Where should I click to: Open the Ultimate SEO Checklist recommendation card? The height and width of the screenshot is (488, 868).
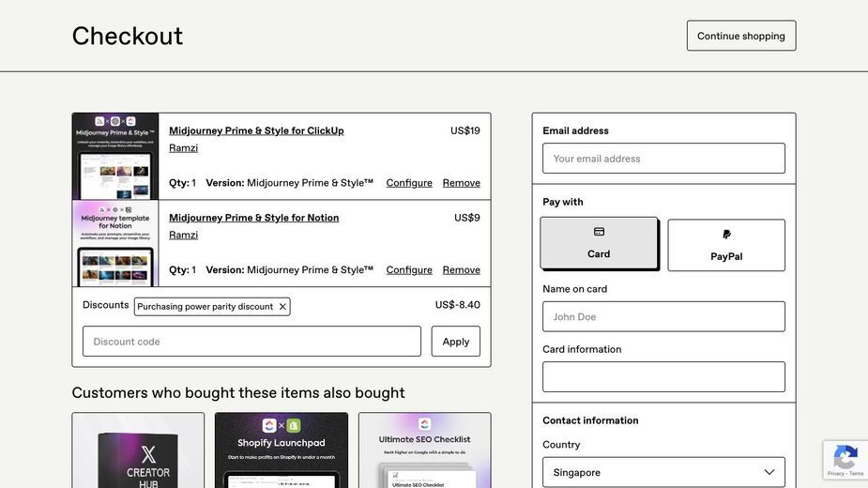point(424,450)
